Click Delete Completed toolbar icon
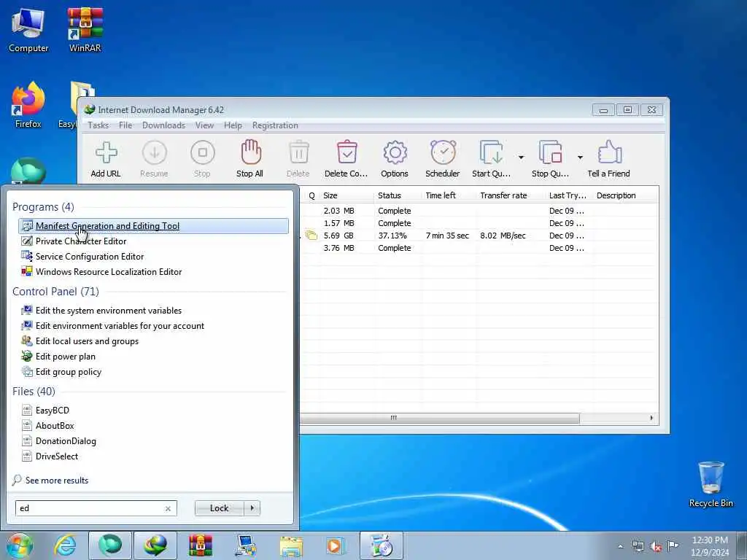The image size is (747, 560). (347, 160)
